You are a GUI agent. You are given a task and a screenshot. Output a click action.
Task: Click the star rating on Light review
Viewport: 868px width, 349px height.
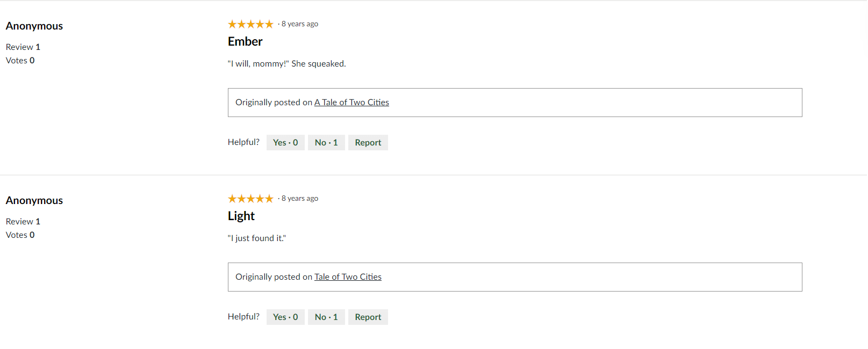point(250,199)
